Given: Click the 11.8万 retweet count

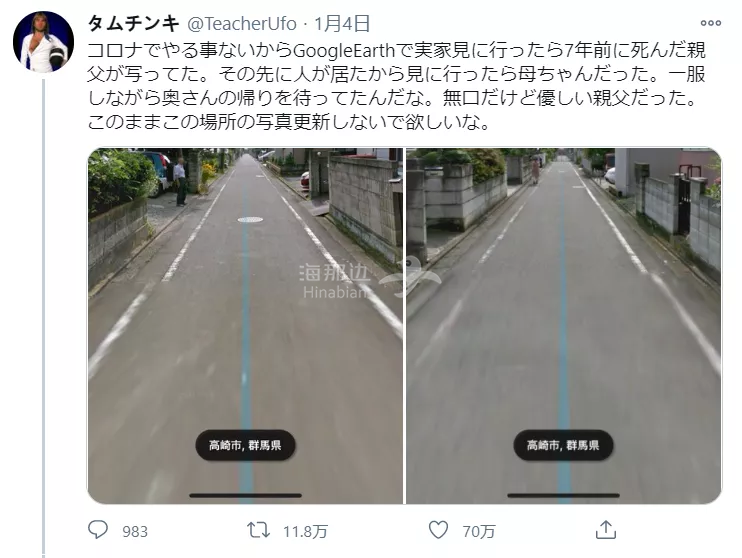Looking at the screenshot, I should click(x=305, y=531).
